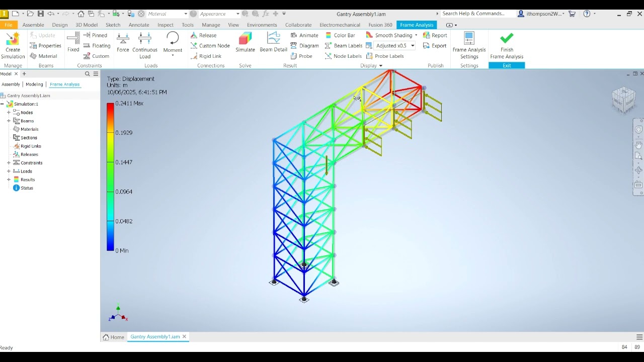
Task: Generate a Report
Action: [435, 35]
